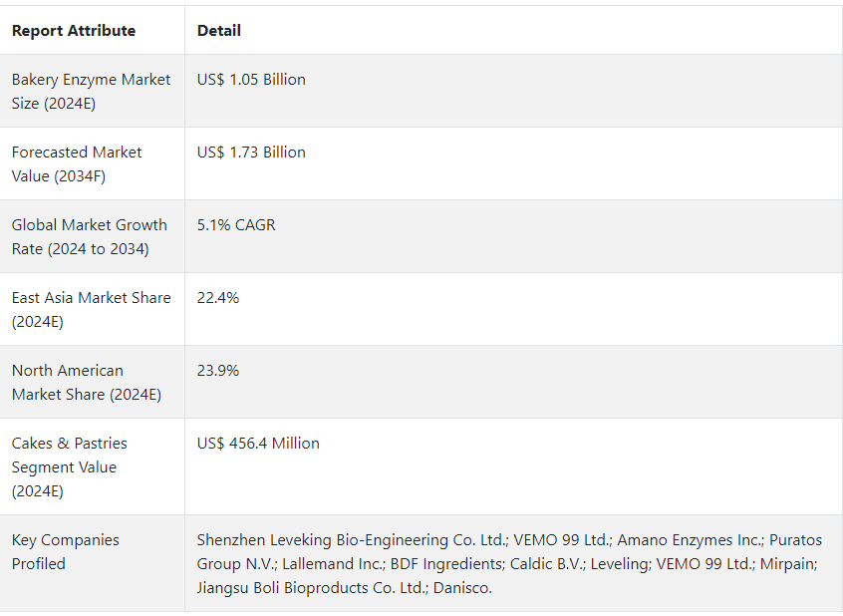The width and height of the screenshot is (843, 616).
Task: Click the "Detail" column header
Action: (219, 31)
